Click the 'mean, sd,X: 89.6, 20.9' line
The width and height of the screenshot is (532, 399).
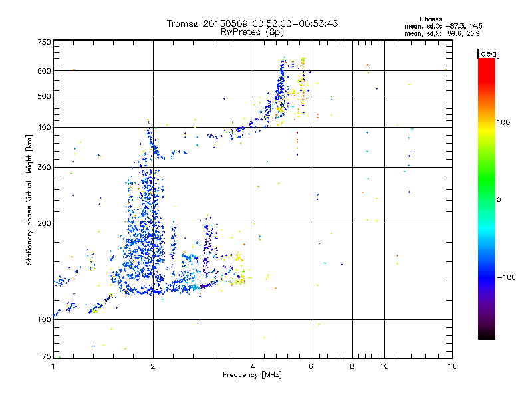(x=442, y=33)
